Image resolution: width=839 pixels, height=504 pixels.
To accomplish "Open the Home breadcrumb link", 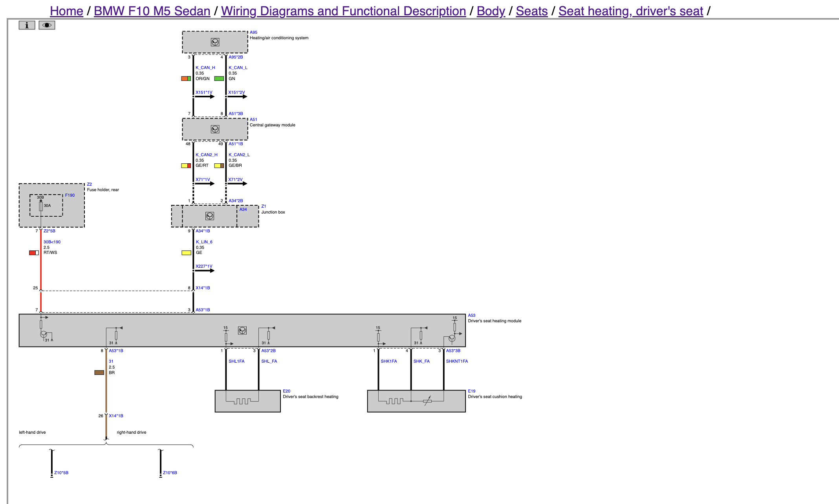I will coord(66,11).
